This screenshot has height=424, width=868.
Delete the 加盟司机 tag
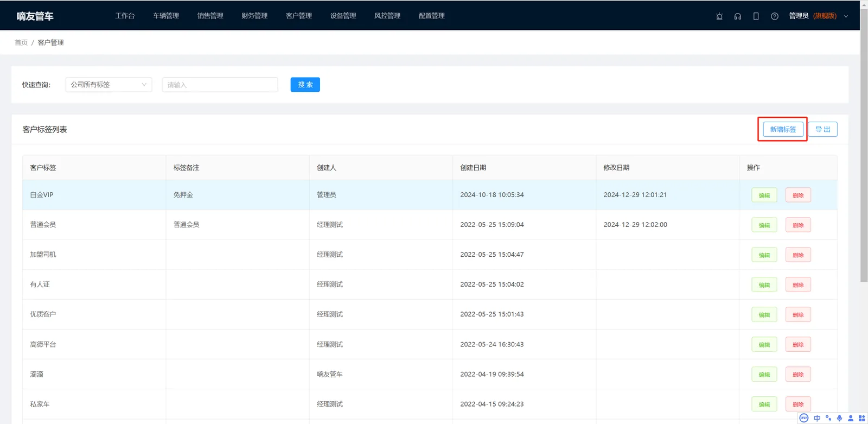798,255
